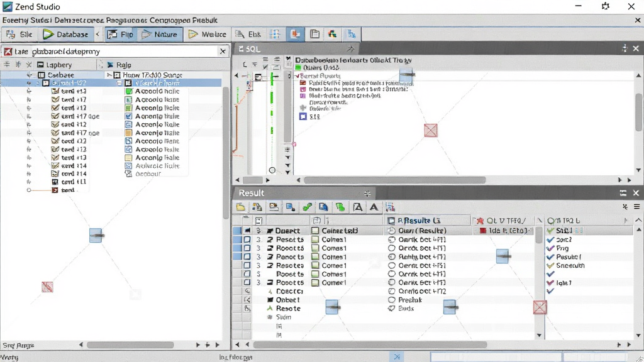Close the SQL panel
This screenshot has height=362, width=644.
636,48
